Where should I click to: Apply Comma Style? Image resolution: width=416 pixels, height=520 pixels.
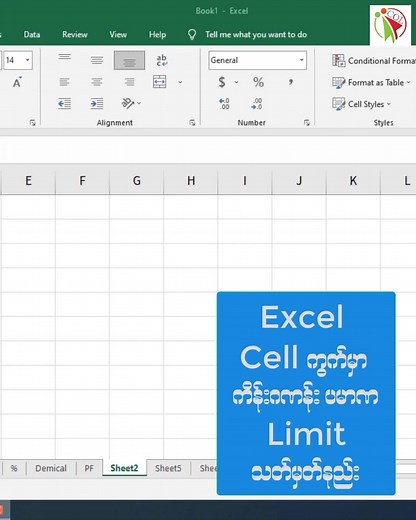click(291, 82)
